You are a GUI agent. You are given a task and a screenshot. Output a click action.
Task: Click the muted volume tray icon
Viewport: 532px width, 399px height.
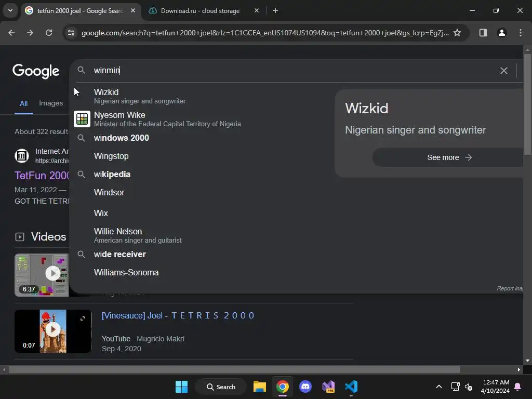click(469, 387)
